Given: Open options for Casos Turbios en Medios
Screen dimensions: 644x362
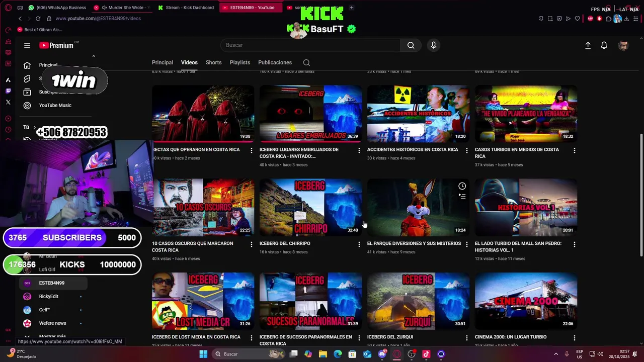Looking at the screenshot, I should coord(574,150).
